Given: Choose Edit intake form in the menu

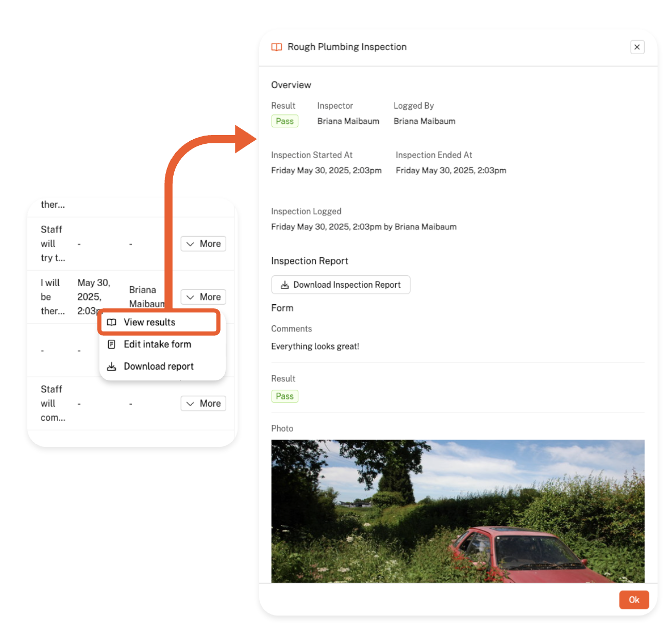Looking at the screenshot, I should [x=157, y=344].
